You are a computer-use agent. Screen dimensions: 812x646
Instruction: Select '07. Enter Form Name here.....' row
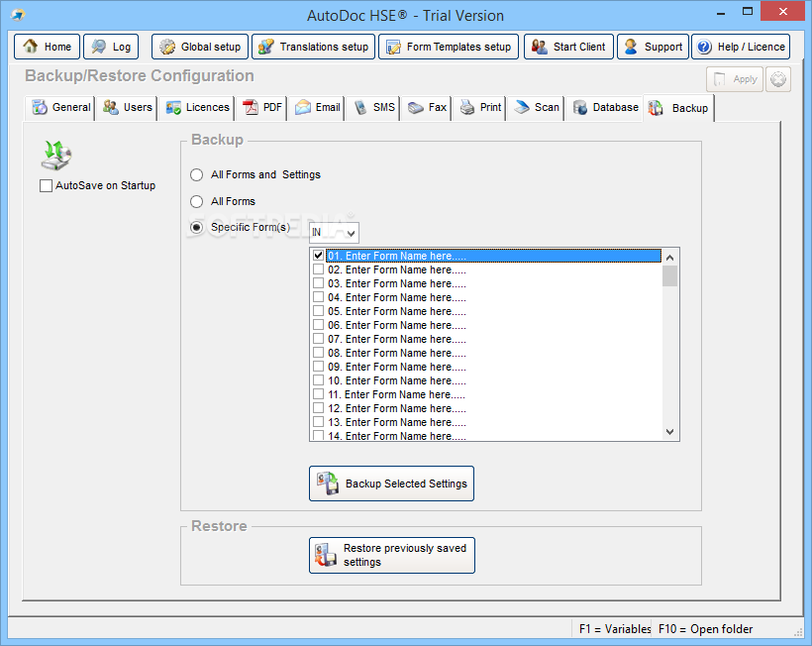coord(487,339)
